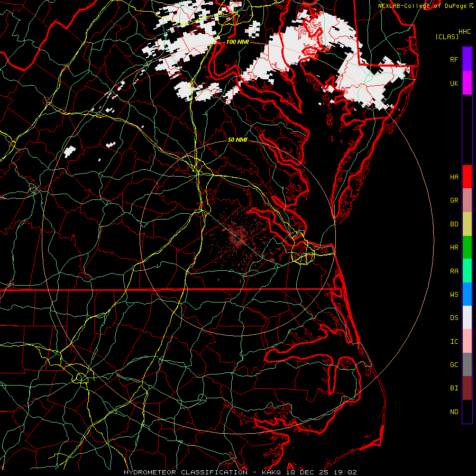Click the Hydrometeor Classification KAKQ title caption
476x476 pixels.
pos(240,472)
